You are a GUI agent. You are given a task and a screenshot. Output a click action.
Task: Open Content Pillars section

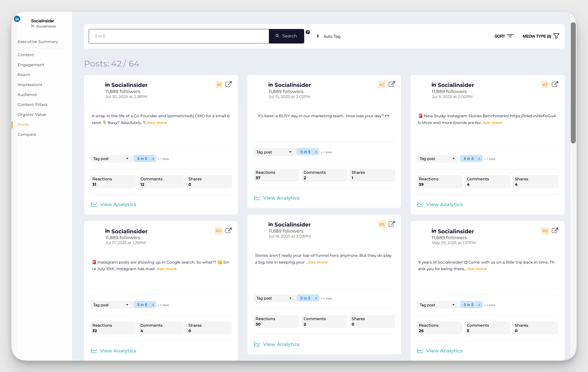[33, 105]
